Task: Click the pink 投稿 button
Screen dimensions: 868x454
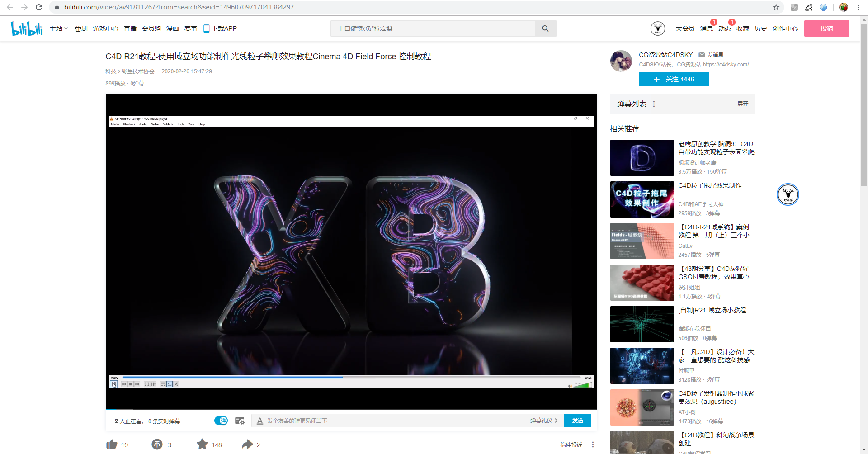Action: coord(826,28)
